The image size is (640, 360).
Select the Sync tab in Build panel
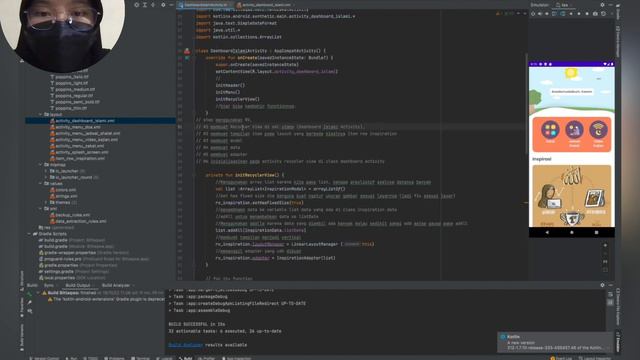[x=49, y=285]
